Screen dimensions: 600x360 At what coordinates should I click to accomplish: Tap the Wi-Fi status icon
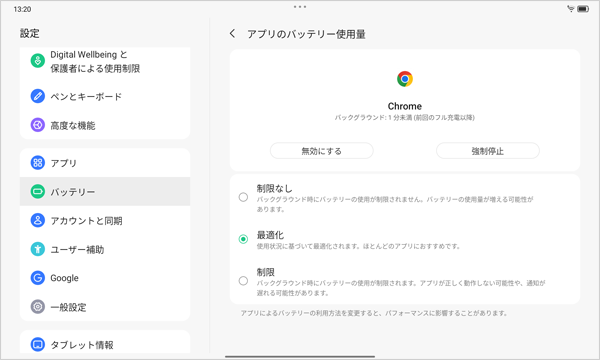(x=571, y=9)
